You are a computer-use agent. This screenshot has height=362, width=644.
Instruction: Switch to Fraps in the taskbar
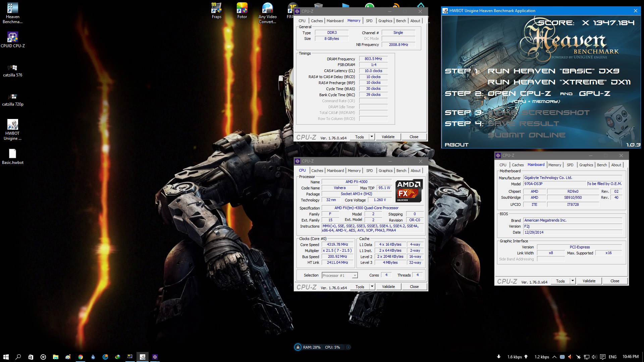[130, 357]
